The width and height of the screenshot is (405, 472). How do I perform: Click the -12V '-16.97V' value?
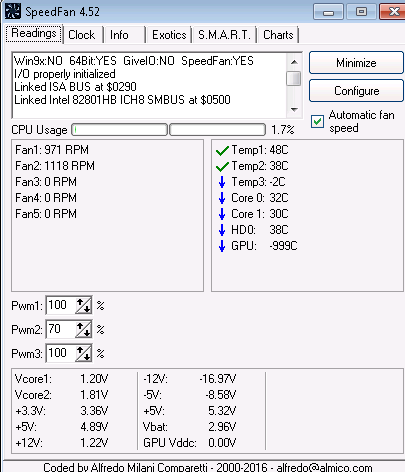218,379
